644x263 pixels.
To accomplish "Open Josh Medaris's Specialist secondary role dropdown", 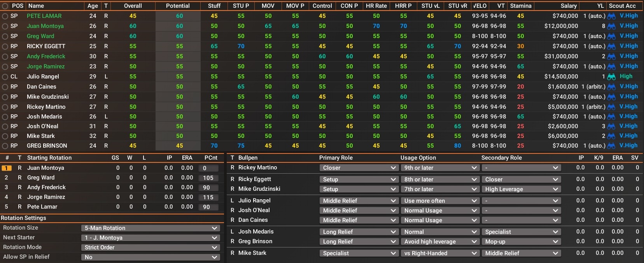I will point(521,232).
